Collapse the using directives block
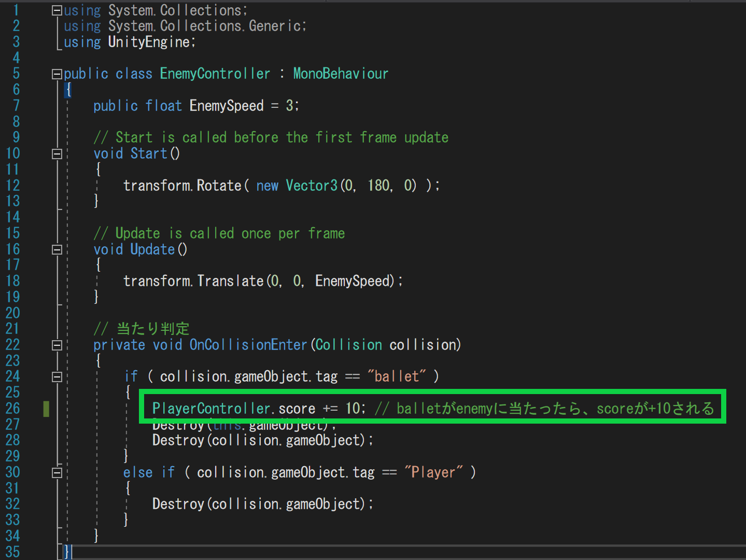The width and height of the screenshot is (746, 560). [57, 10]
